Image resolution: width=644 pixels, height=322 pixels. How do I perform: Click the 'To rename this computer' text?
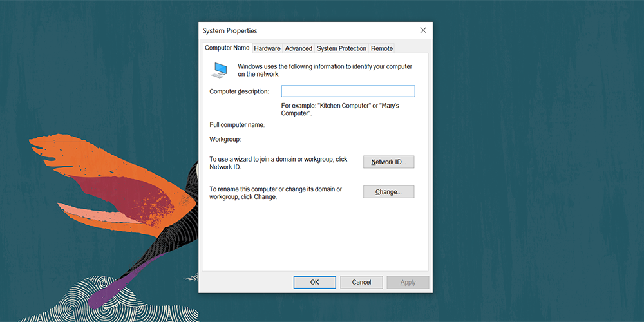tap(276, 193)
